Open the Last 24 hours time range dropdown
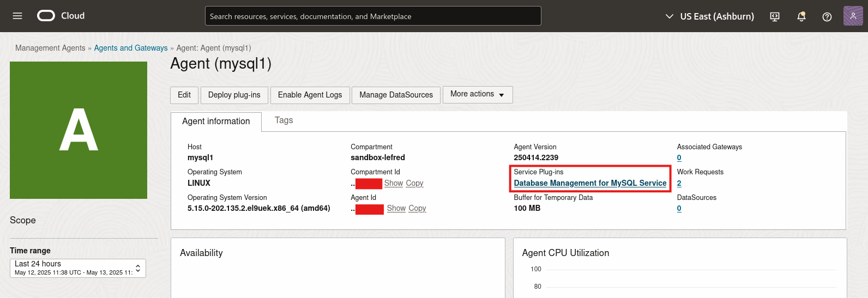 click(x=78, y=268)
